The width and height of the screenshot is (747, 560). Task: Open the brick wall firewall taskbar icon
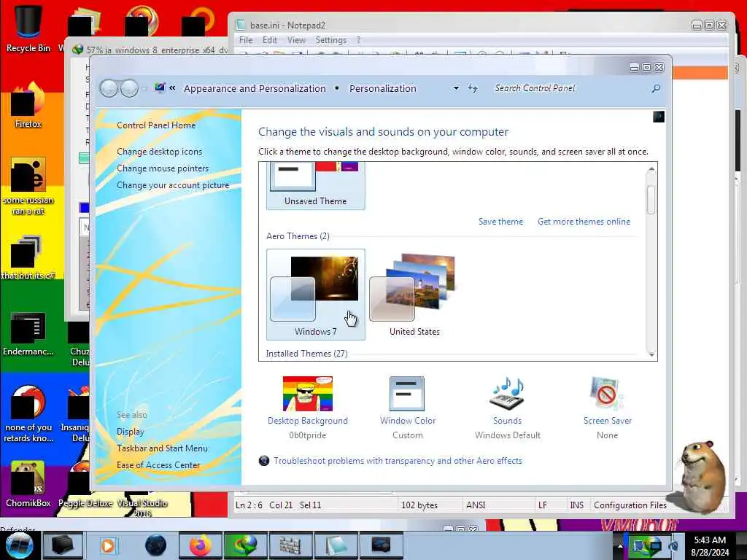point(290,545)
